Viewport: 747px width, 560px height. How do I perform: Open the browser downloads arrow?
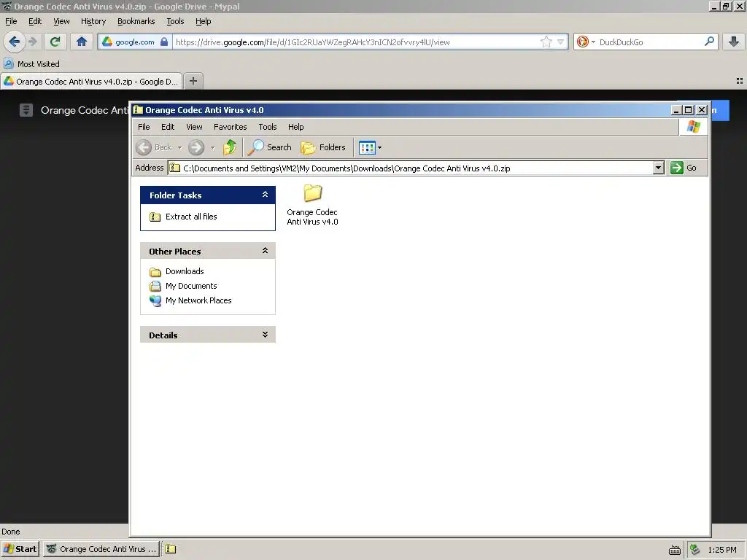(734, 42)
